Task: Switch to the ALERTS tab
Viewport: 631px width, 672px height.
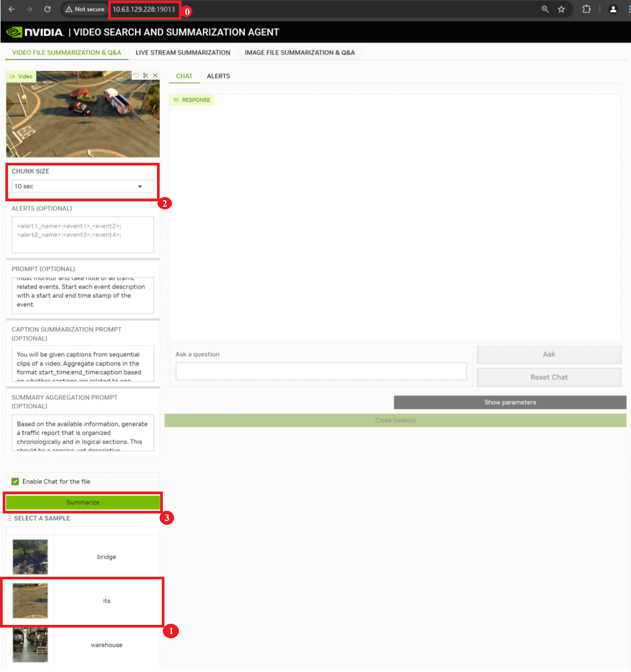Action: pos(218,76)
